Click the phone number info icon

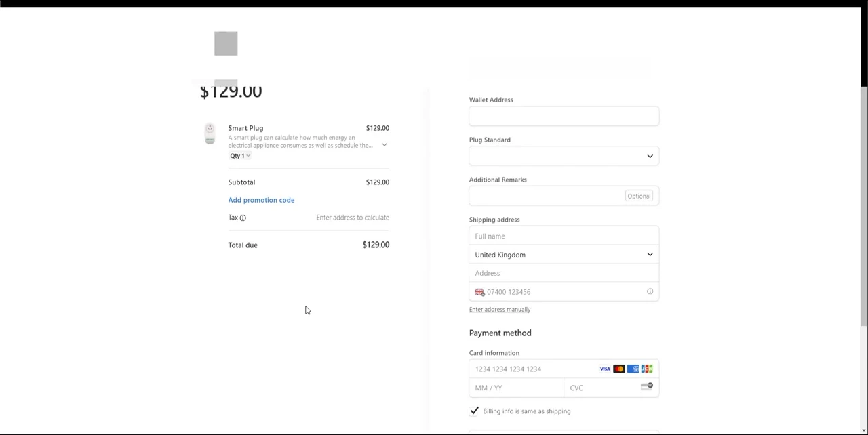pyautogui.click(x=650, y=291)
